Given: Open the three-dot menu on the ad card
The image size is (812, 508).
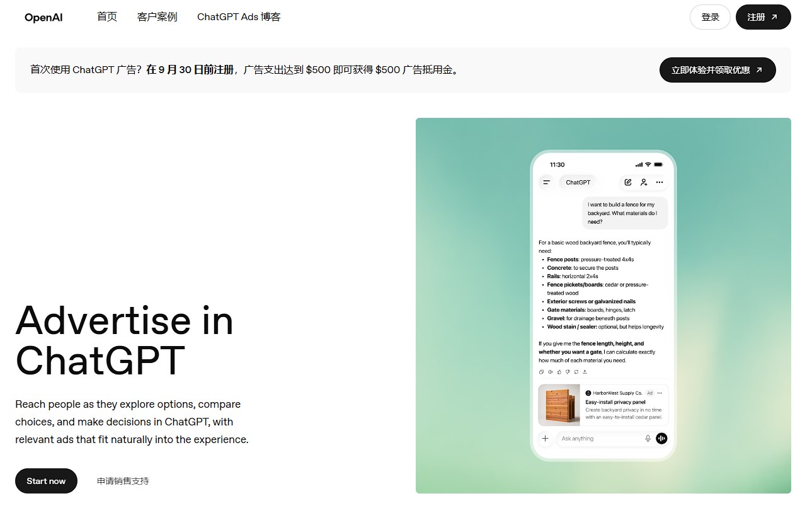Looking at the screenshot, I should click(x=660, y=393).
